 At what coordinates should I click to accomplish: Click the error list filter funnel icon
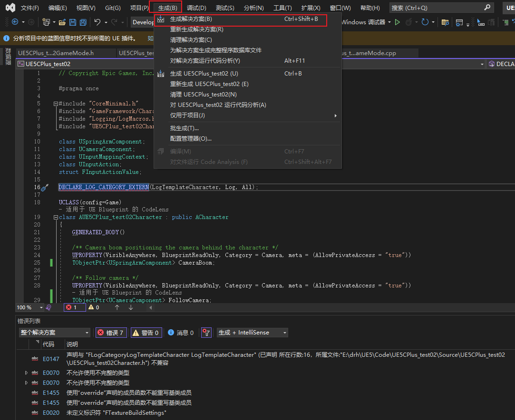[206, 333]
